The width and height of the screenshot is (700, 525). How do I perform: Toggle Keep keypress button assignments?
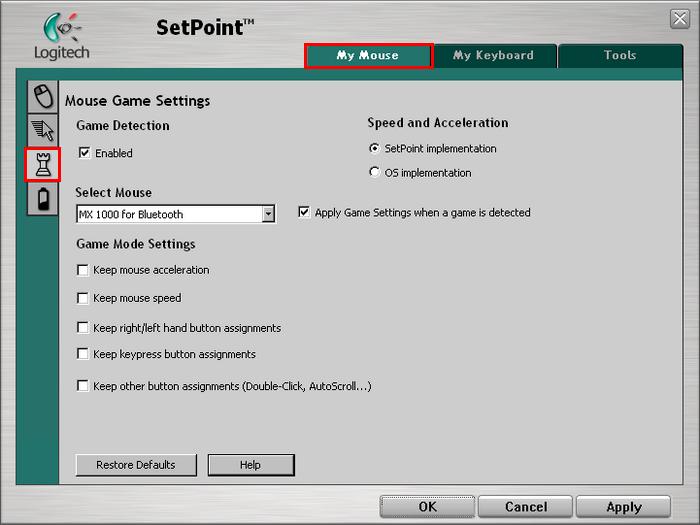pos(83,354)
